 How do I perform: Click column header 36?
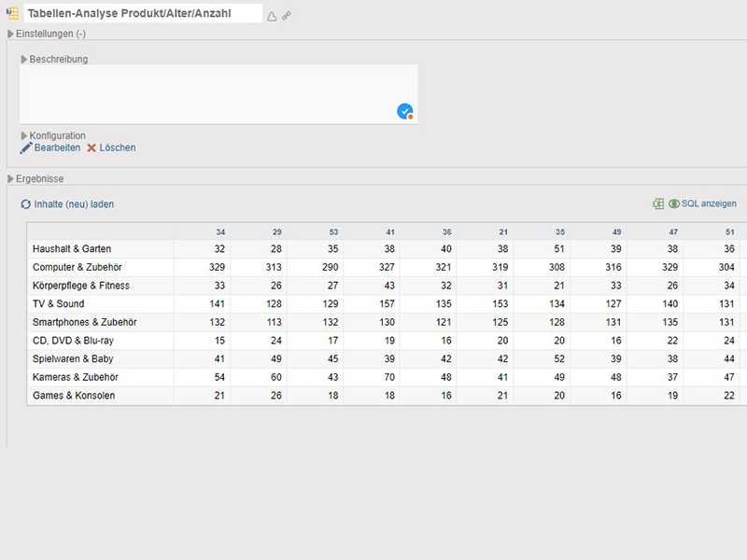point(447,231)
